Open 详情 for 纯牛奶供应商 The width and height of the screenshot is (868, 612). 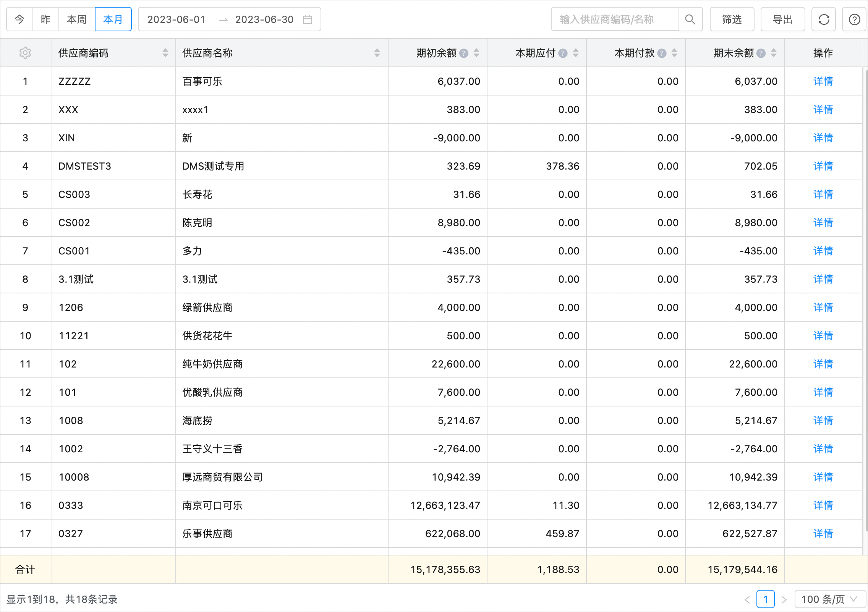823,364
